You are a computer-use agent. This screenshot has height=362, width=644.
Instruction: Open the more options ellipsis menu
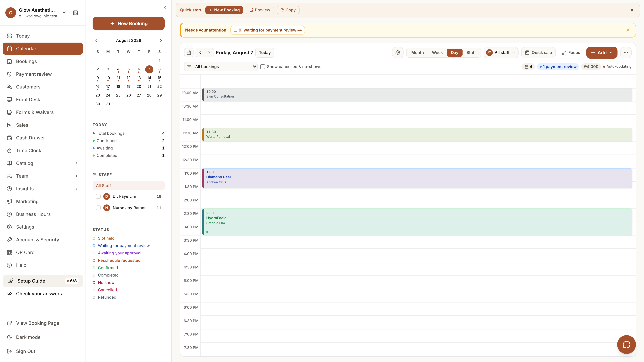(x=626, y=52)
